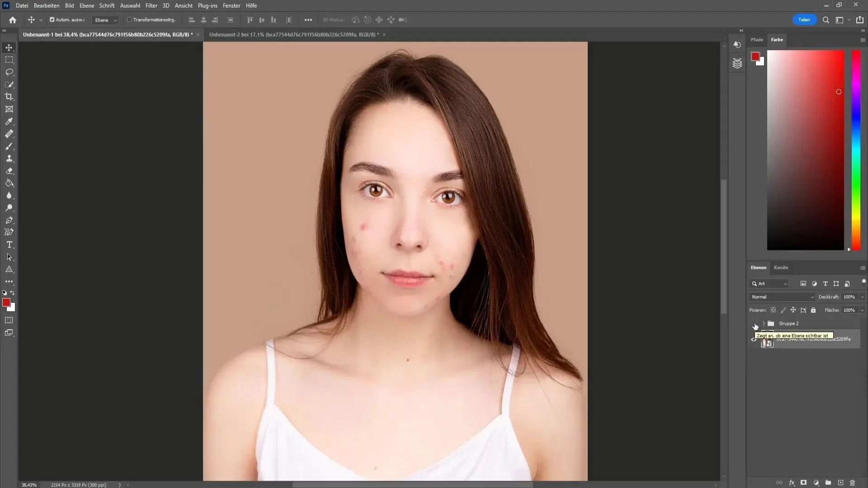Click the Teilen button
Image resolution: width=868 pixels, height=488 pixels.
[804, 20]
